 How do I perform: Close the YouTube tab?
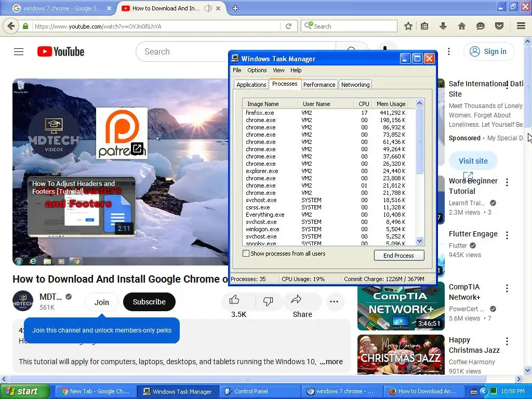tap(218, 8)
